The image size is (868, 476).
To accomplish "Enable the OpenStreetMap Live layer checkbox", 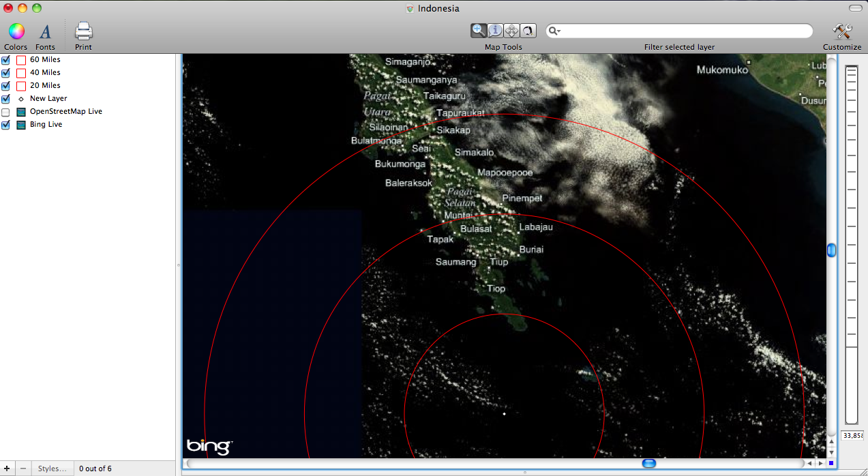I will coord(5,112).
